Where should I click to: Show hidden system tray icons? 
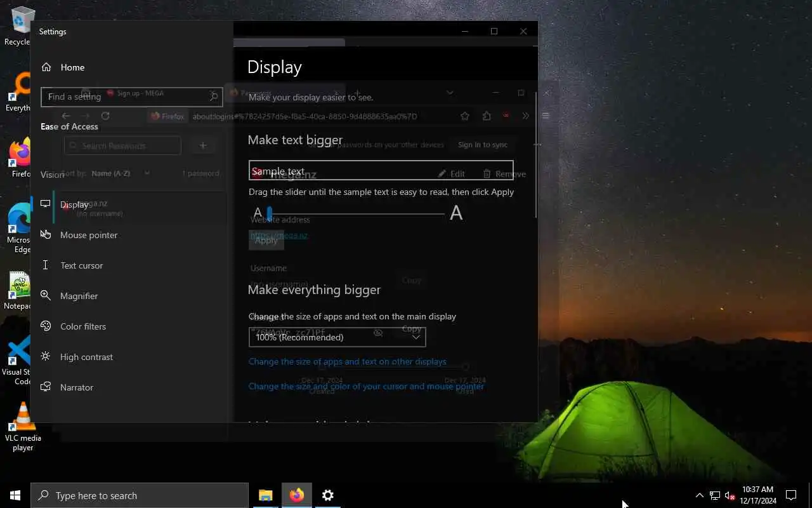pyautogui.click(x=700, y=495)
